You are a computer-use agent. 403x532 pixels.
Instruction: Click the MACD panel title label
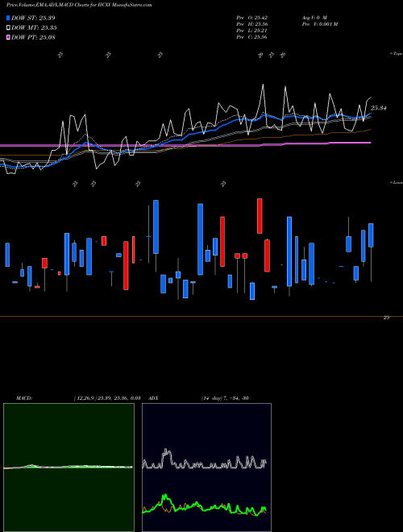pyautogui.click(x=24, y=398)
